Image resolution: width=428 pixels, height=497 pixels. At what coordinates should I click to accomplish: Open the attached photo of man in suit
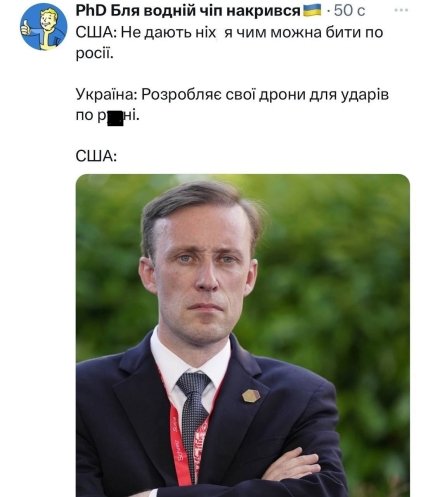[243, 335]
